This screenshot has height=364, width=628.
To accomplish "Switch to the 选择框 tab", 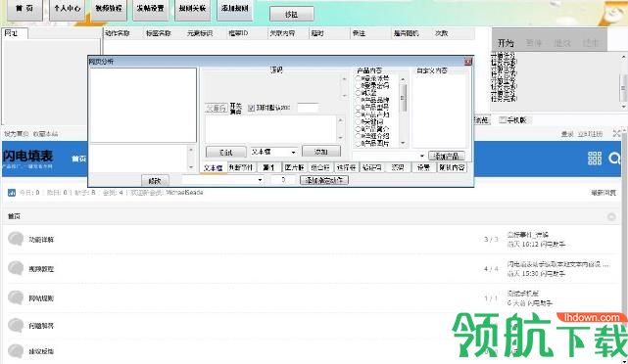I will (346, 167).
